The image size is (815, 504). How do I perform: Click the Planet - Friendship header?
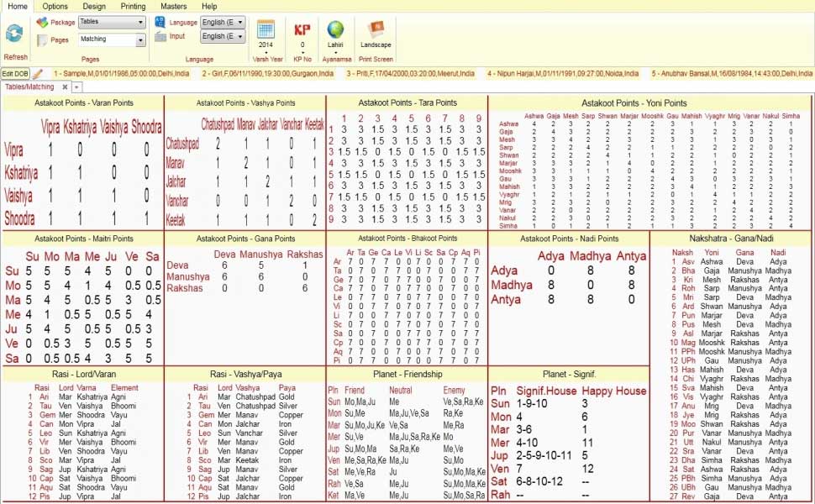click(x=407, y=374)
